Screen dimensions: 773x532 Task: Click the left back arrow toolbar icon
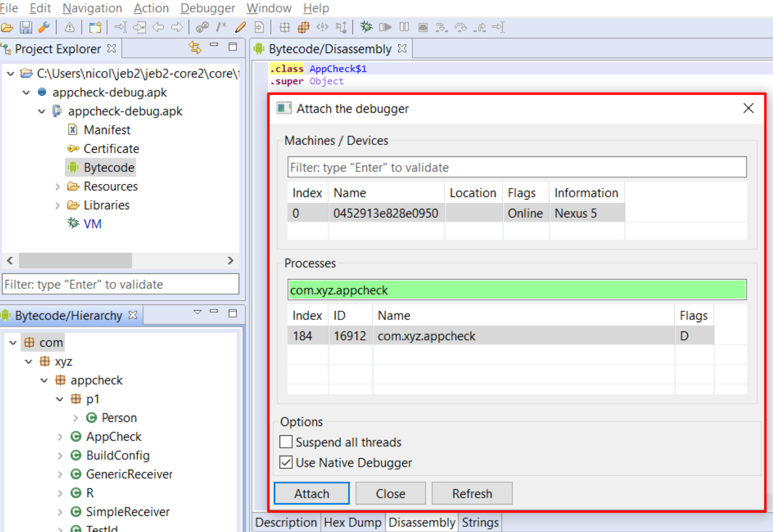[x=158, y=28]
